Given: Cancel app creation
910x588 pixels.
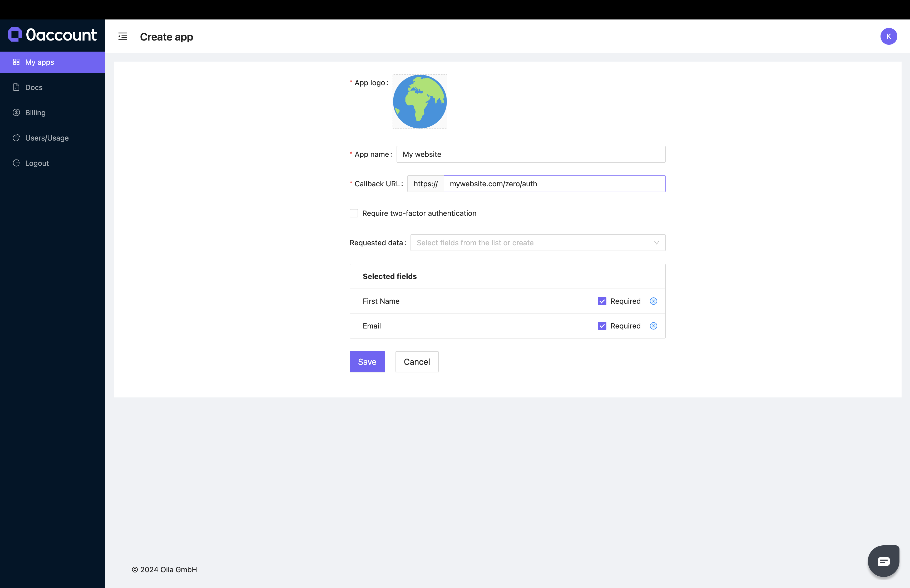Looking at the screenshot, I should point(417,361).
